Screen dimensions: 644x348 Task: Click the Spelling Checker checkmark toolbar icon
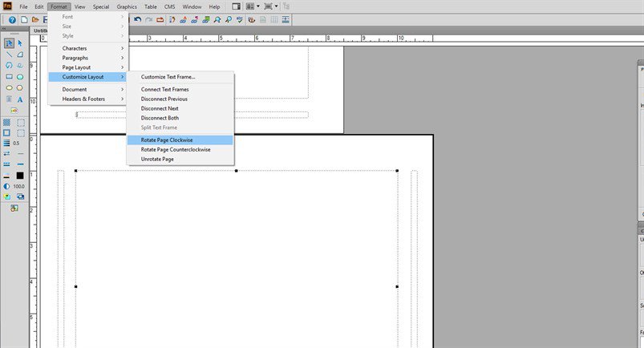[x=240, y=20]
